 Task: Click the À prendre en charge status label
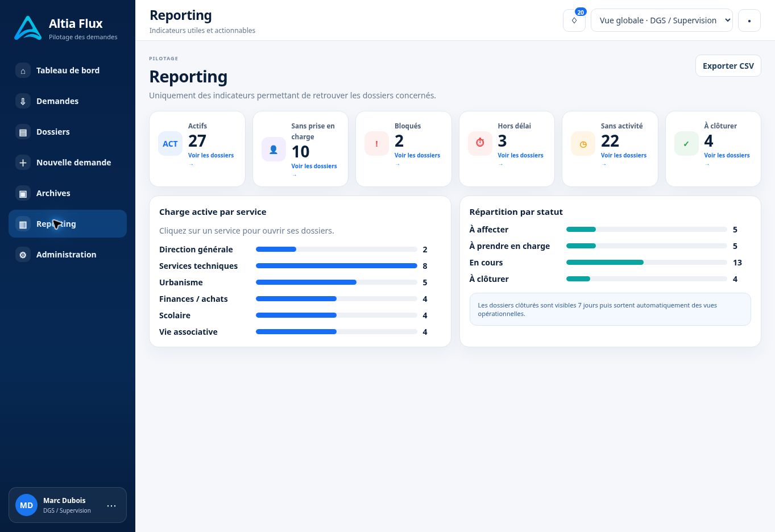(x=509, y=246)
